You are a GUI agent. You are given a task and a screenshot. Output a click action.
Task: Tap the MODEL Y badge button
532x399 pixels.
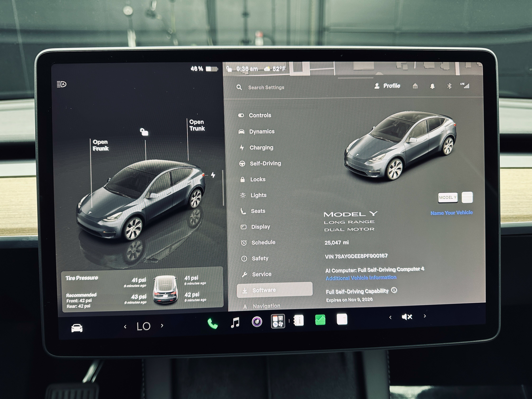tap(448, 198)
